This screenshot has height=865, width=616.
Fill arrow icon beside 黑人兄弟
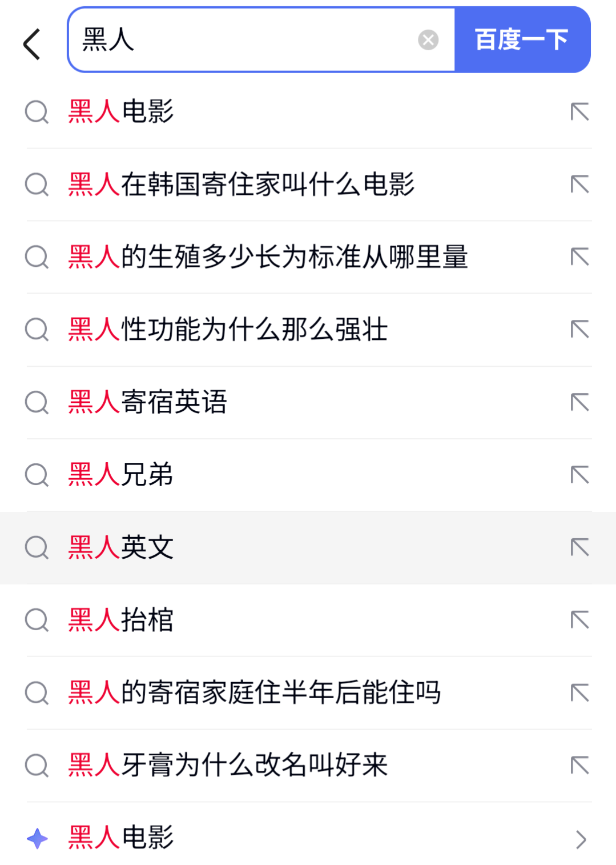pos(579,475)
